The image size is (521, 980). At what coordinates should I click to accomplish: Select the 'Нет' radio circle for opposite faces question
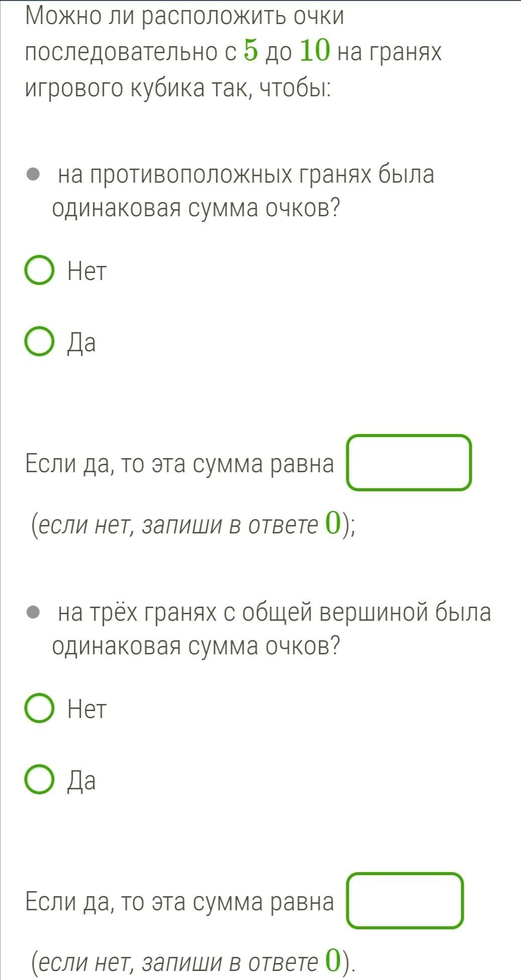(39, 271)
